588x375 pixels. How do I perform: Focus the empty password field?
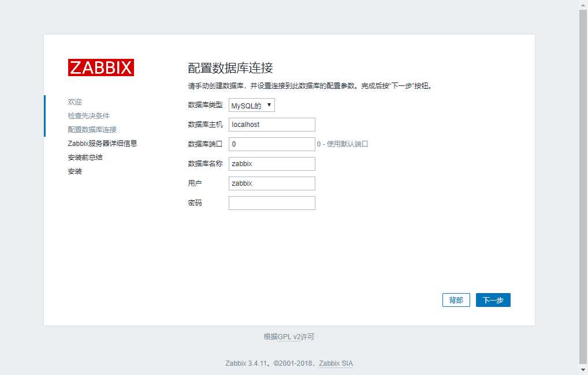(x=272, y=203)
